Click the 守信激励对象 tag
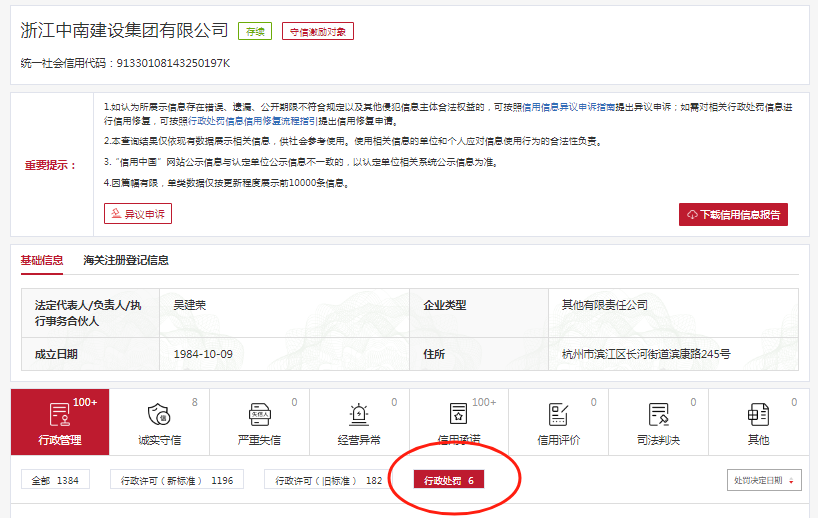This screenshot has width=818, height=518. coord(318,31)
